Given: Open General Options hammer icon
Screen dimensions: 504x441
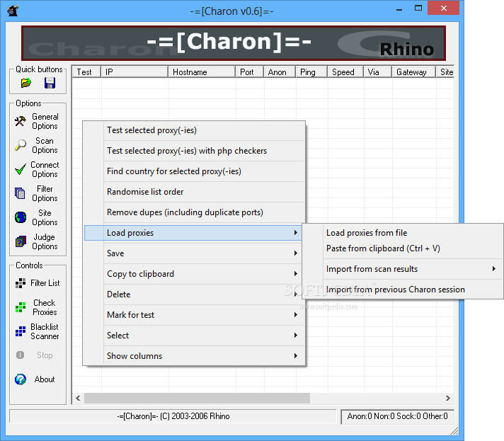Looking at the screenshot, I should [x=21, y=121].
